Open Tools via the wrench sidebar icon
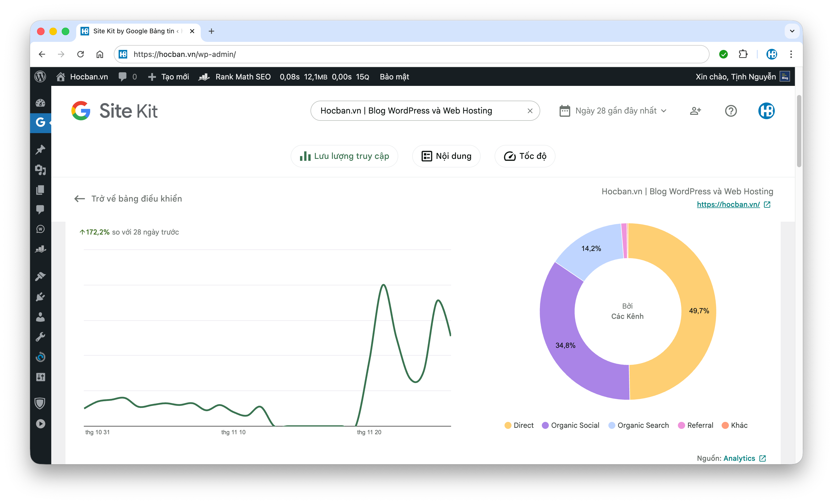 point(40,337)
